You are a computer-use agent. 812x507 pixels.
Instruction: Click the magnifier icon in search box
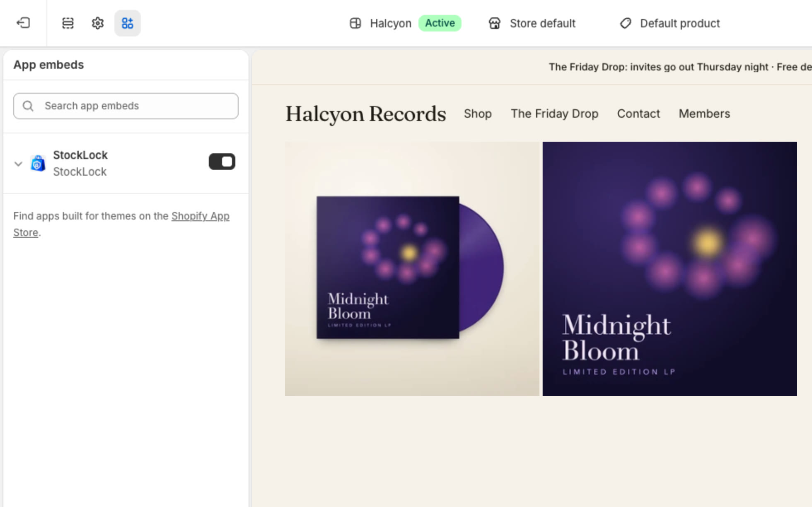[x=28, y=106]
